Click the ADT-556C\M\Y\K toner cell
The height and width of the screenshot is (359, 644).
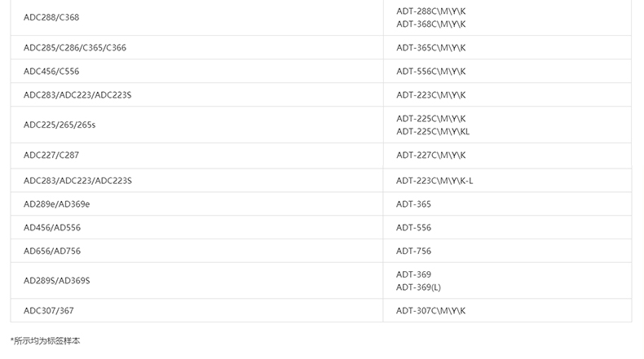[x=430, y=71]
